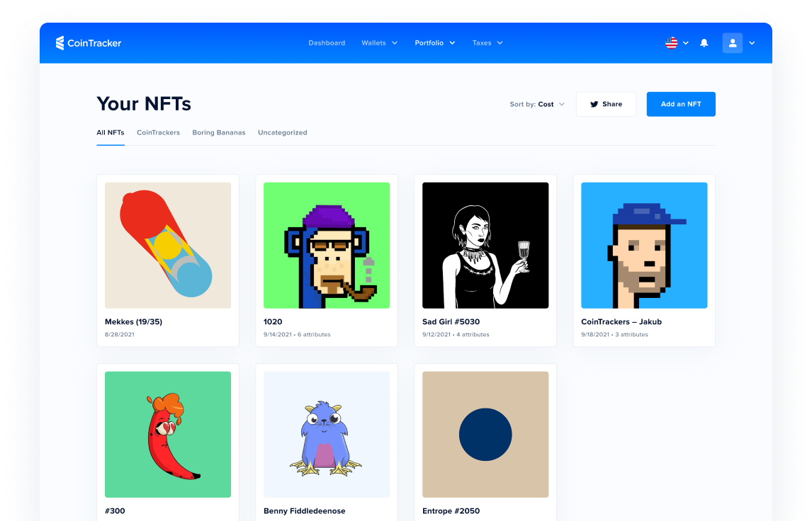Expand the Wallets dropdown arrow

click(x=395, y=43)
